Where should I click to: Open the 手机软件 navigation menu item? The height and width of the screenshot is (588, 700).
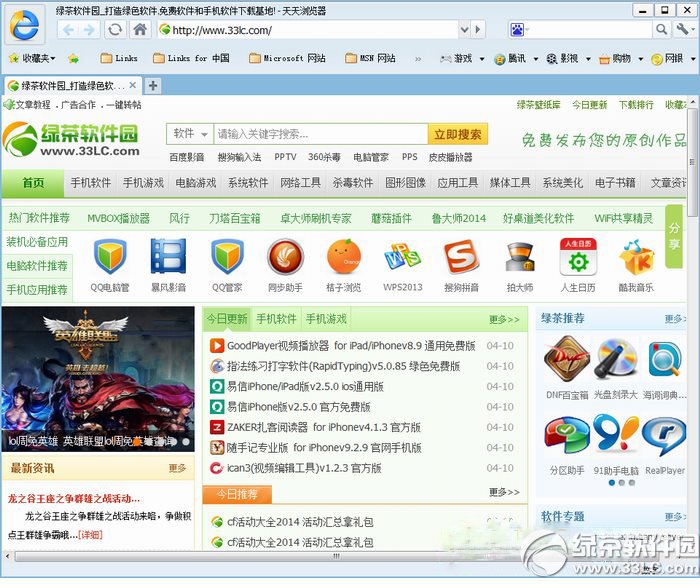(90, 183)
